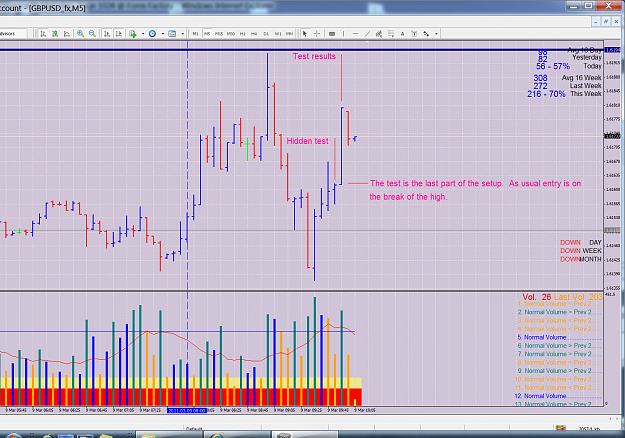This screenshot has width=625, height=438.
Task: Click the 'the break of the high.' text
Action: [408, 197]
